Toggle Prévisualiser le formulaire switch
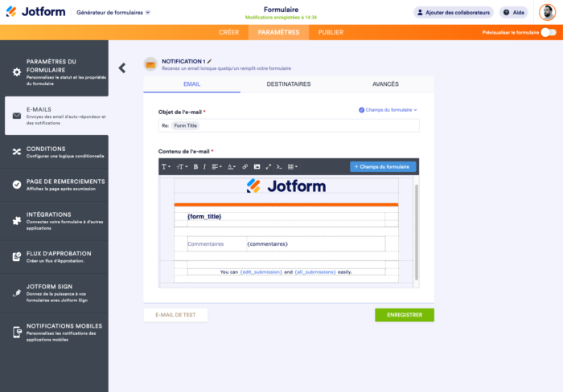 549,32
